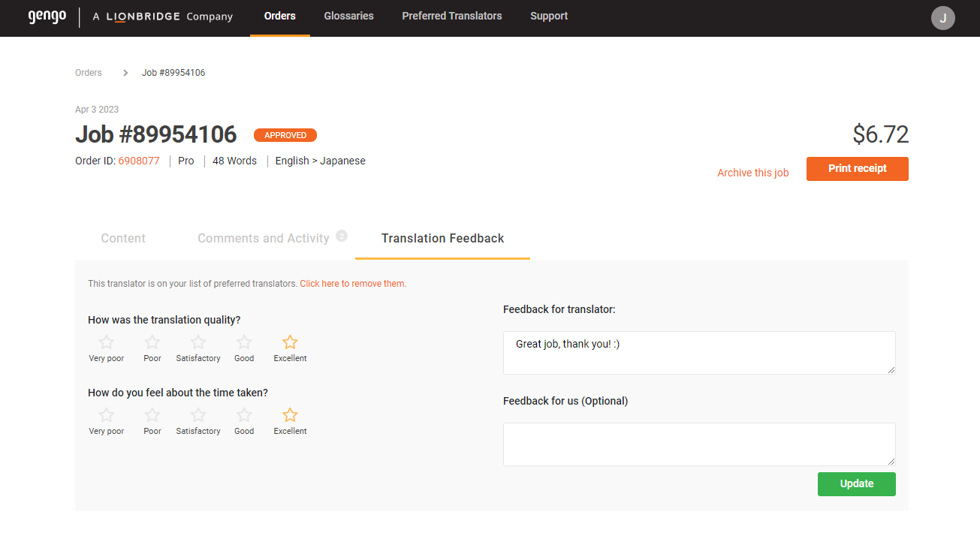Go to Preferred Translators page
Screen dimensions: 980x533
(x=452, y=16)
